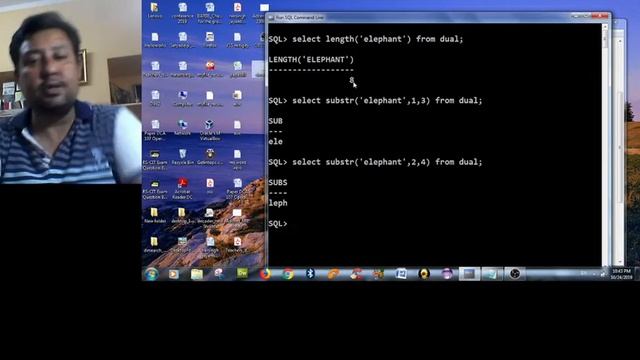Viewport: 640px width, 360px height.
Task: Click the line "select substr('elephant',1,3) from dual;"
Action: pos(387,100)
